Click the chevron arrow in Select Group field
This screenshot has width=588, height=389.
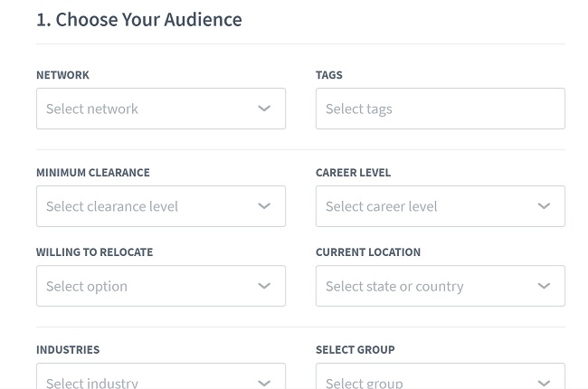pos(544,383)
